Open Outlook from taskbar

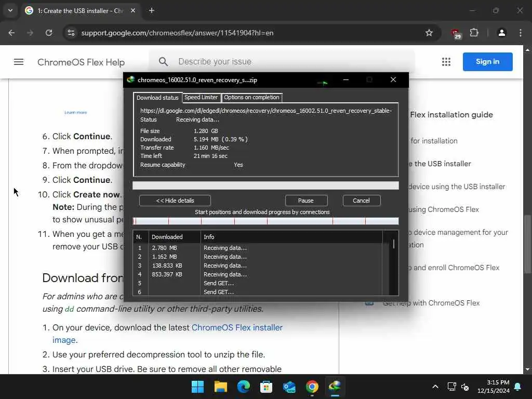click(289, 387)
